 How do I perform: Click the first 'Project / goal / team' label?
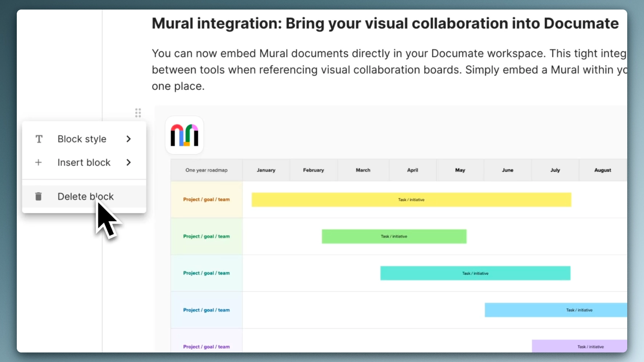tap(206, 199)
